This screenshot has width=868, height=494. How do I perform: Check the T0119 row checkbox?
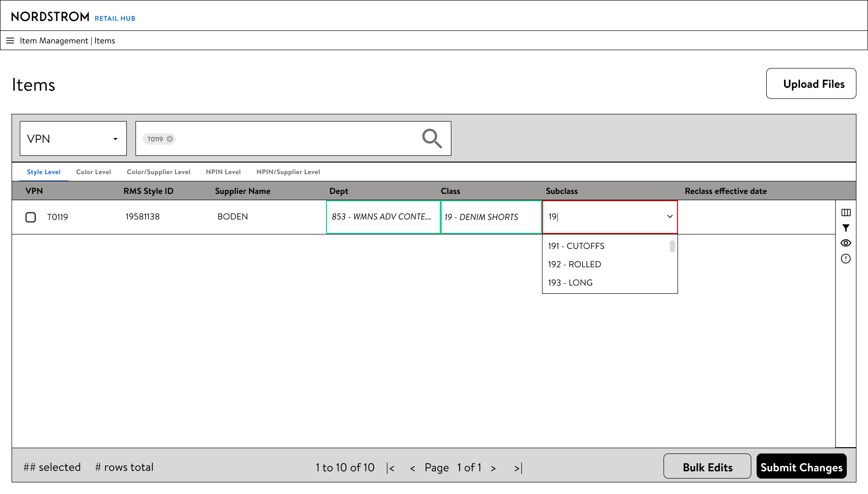31,217
